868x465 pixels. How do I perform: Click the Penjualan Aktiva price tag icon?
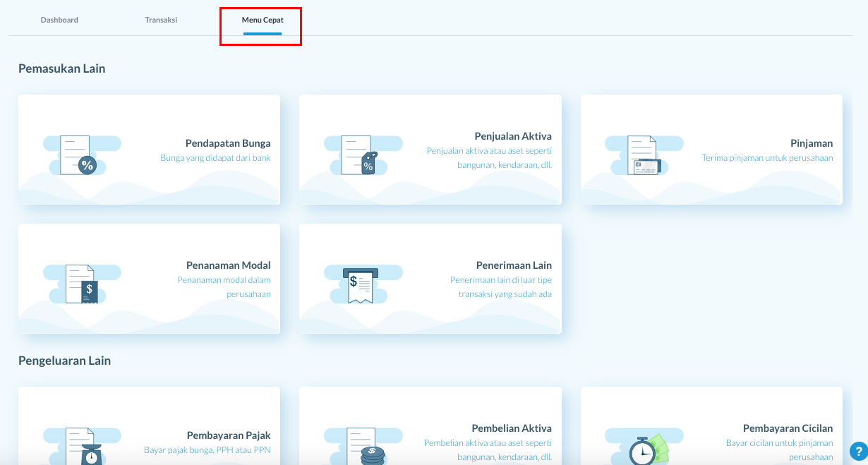[360, 155]
